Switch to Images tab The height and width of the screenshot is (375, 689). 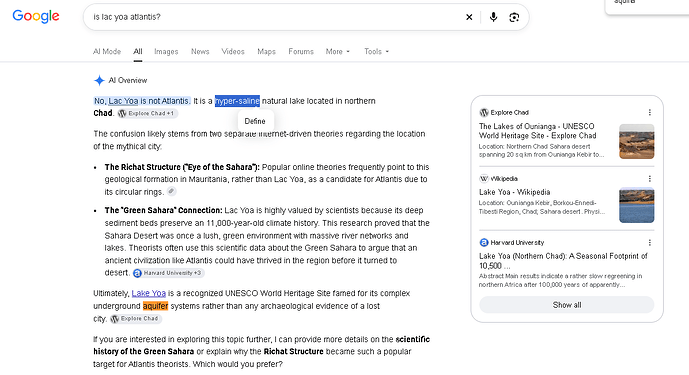(x=166, y=51)
